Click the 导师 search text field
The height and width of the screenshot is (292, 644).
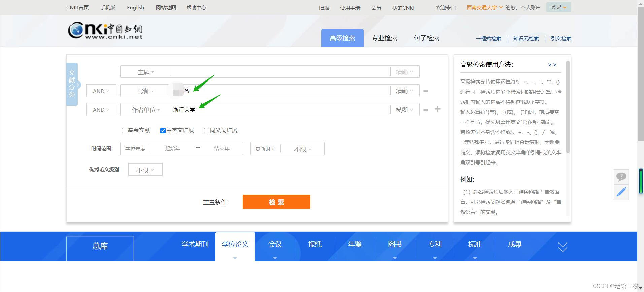[x=280, y=91]
